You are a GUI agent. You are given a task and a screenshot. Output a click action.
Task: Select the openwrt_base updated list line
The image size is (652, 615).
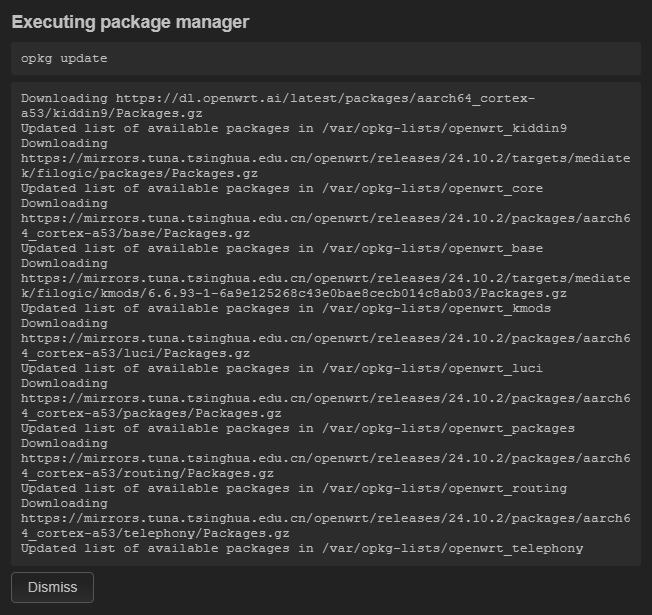pyautogui.click(x=282, y=248)
